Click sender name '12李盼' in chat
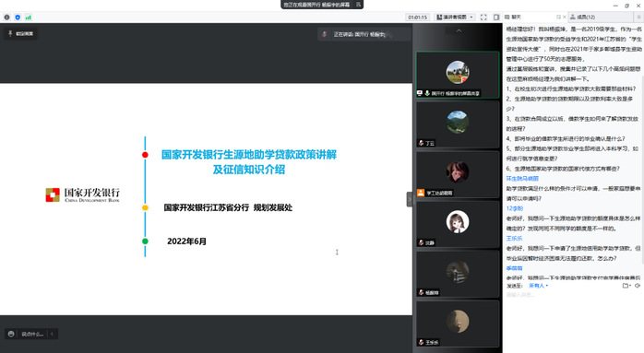 click(x=514, y=208)
